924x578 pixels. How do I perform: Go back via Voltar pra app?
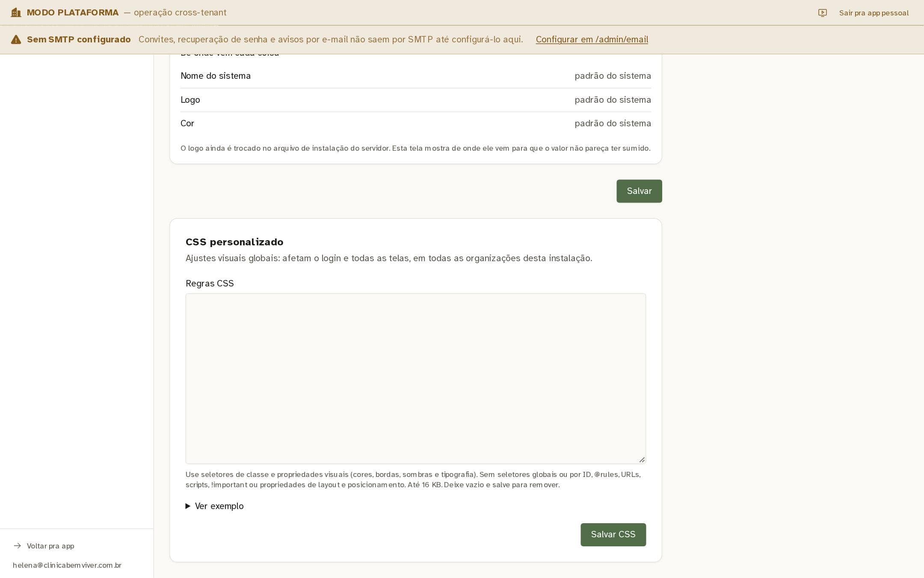click(x=50, y=546)
